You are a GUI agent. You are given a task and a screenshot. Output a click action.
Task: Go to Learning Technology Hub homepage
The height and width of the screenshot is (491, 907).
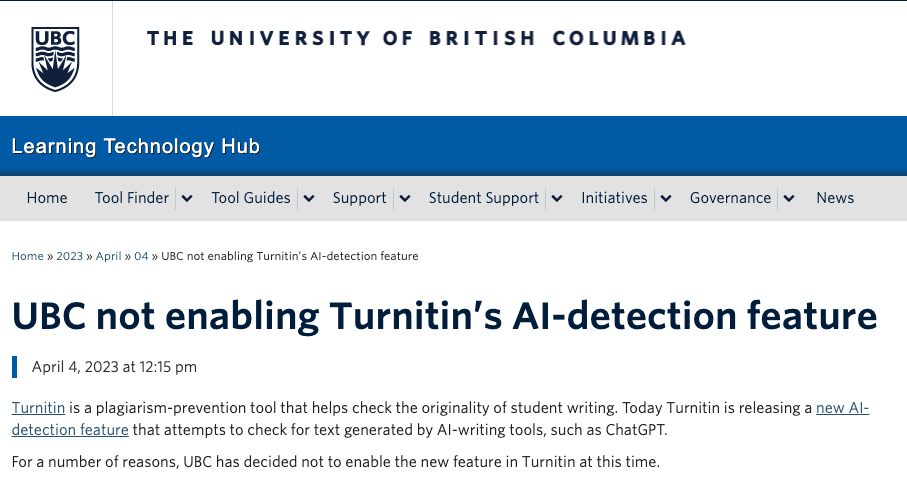136,147
